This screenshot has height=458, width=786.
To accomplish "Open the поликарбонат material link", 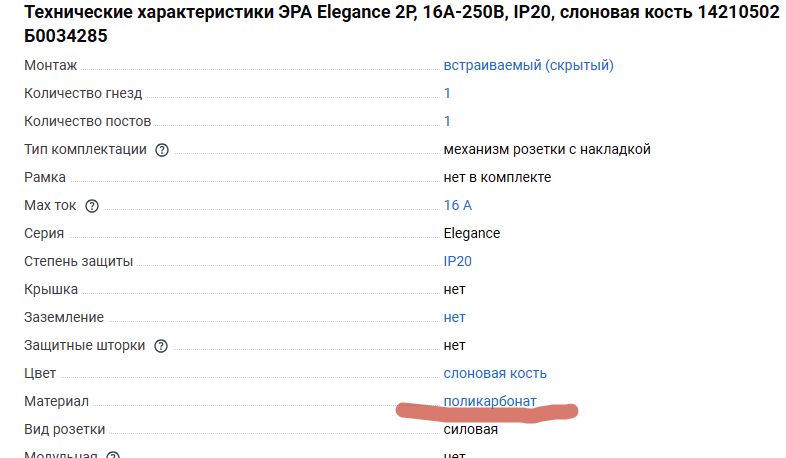I will pos(490,401).
